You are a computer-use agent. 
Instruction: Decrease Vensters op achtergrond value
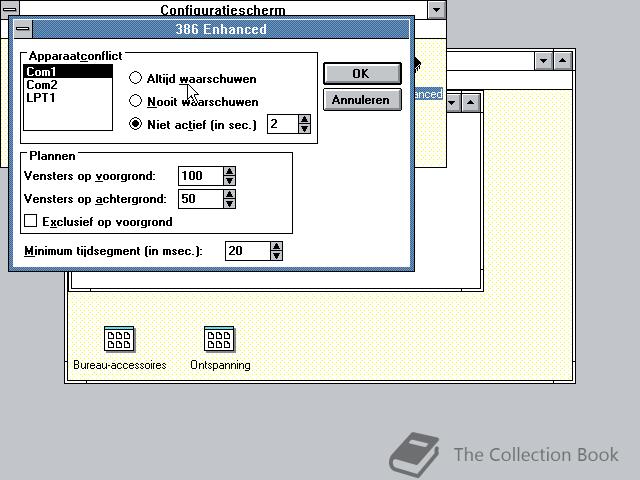pyautogui.click(x=229, y=203)
